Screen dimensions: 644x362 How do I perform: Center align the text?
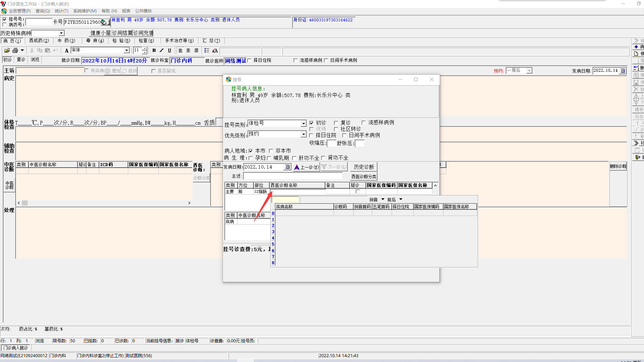(x=188, y=50)
